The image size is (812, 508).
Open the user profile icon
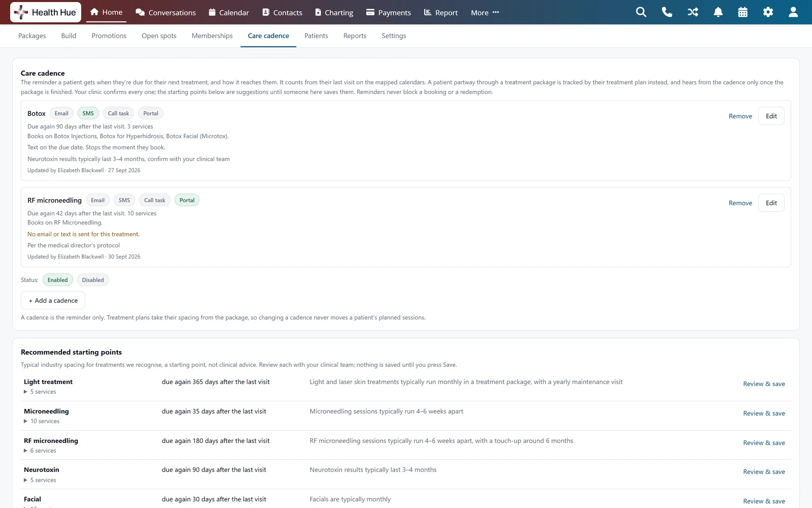click(793, 12)
